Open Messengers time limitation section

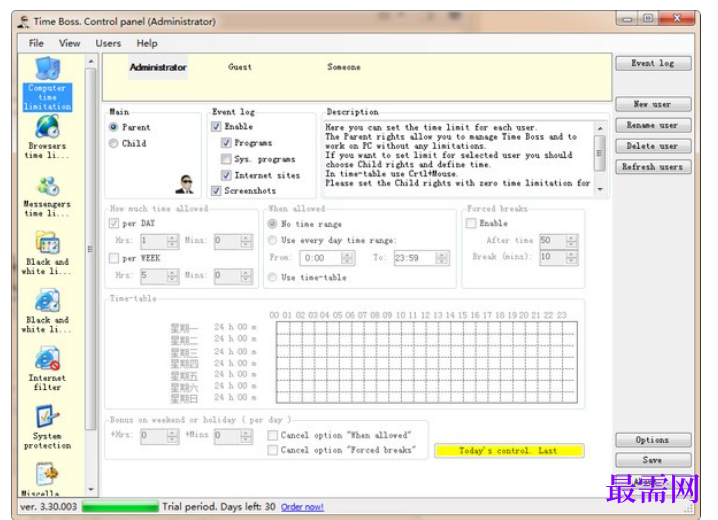(x=48, y=197)
